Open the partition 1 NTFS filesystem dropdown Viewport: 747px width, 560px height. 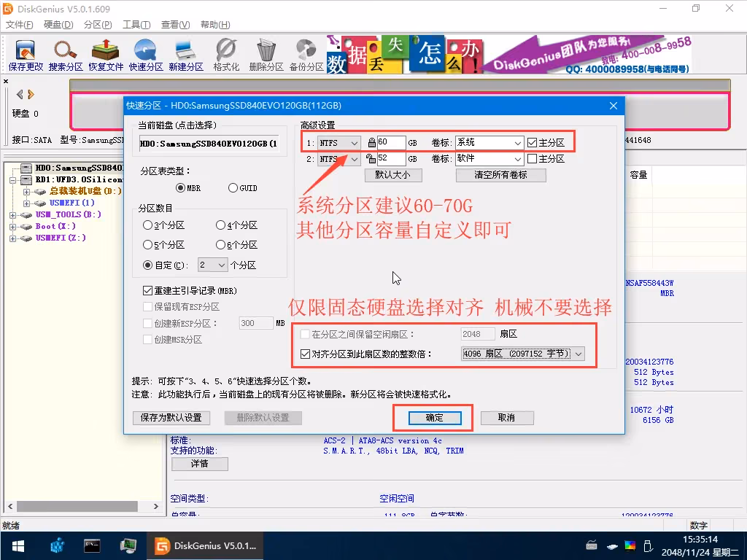(x=339, y=142)
